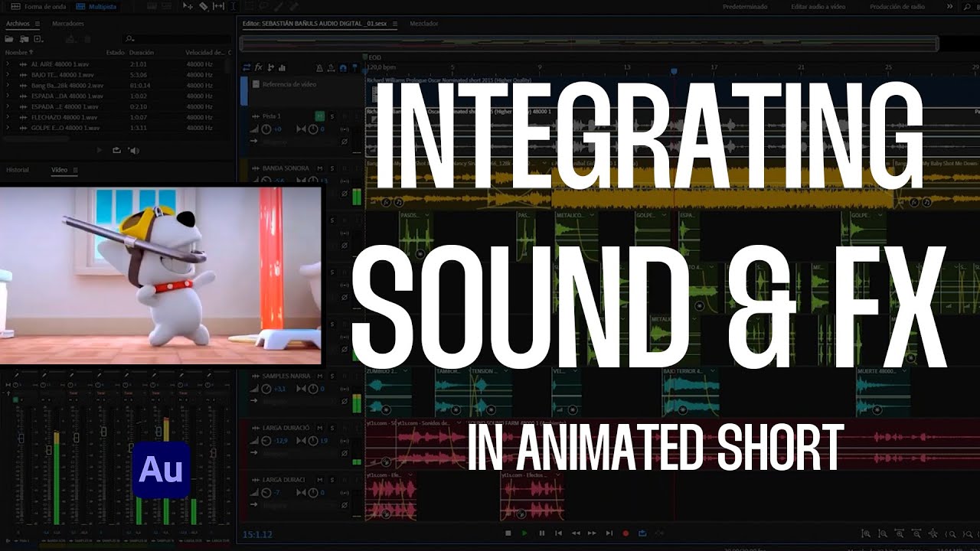Select the Razor cut tool
The width and height of the screenshot is (980, 551).
(x=203, y=6)
